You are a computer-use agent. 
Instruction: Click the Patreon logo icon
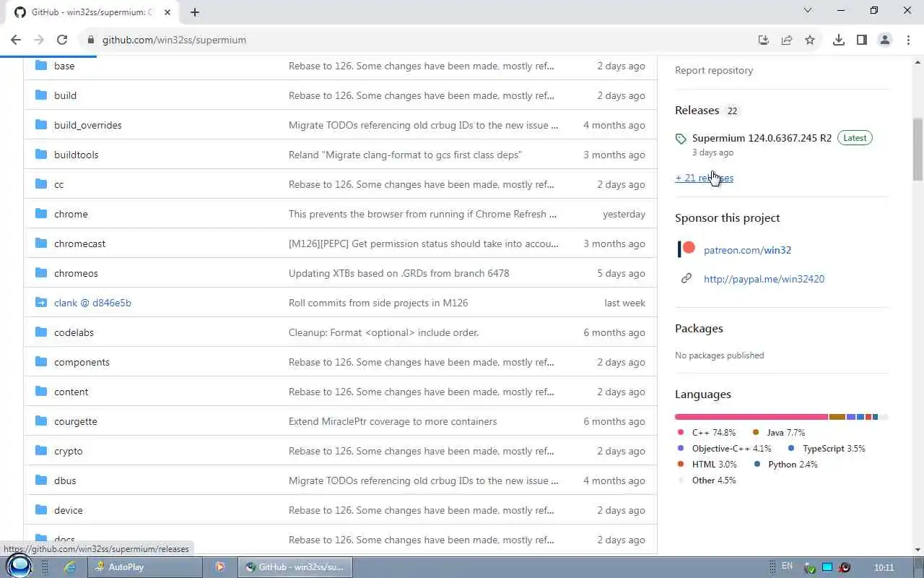pos(687,249)
